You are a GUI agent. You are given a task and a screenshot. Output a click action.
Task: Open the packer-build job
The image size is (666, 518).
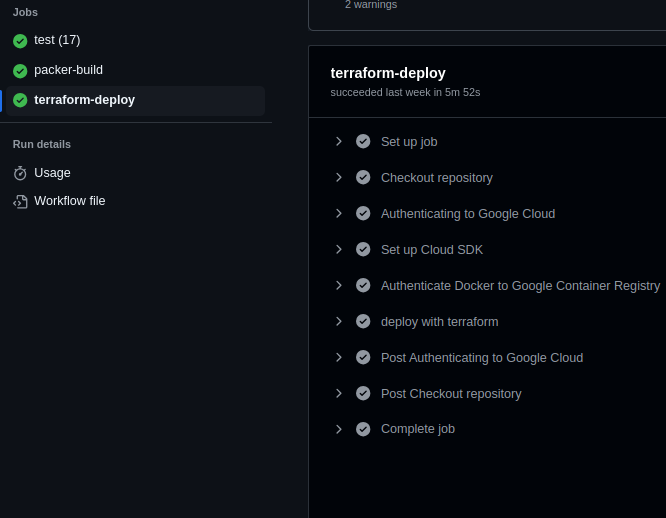(x=68, y=70)
